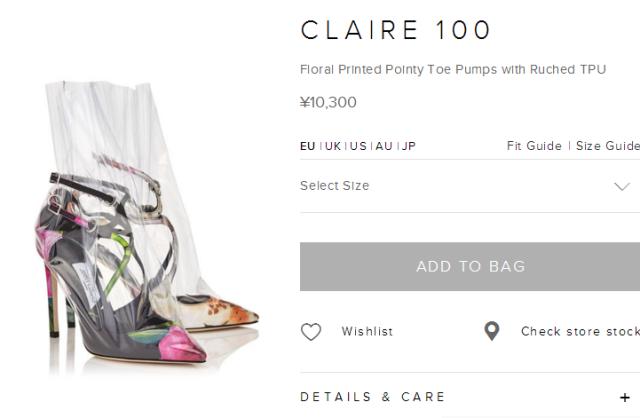Click the plus icon beside Details & Care
The width and height of the screenshot is (640, 418).
click(624, 397)
